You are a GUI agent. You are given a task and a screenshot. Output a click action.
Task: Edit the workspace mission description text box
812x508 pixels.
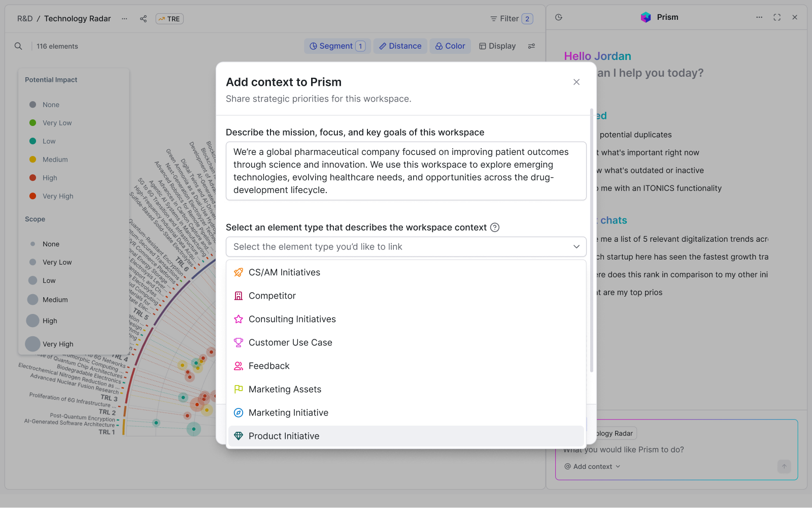pyautogui.click(x=406, y=171)
